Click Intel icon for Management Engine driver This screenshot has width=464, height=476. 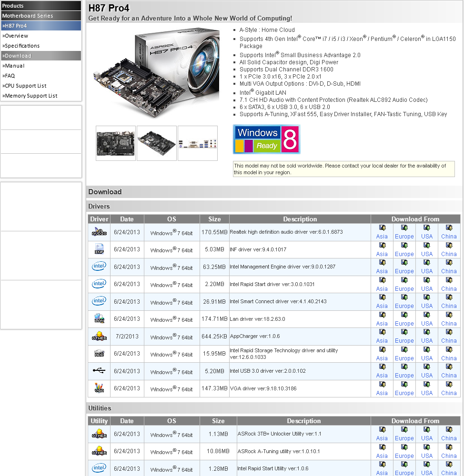click(99, 266)
